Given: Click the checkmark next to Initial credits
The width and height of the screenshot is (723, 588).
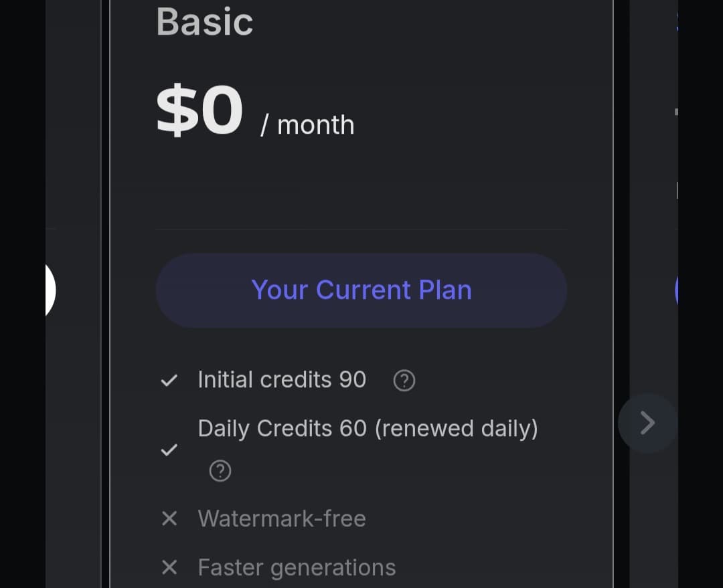Looking at the screenshot, I should (x=169, y=381).
